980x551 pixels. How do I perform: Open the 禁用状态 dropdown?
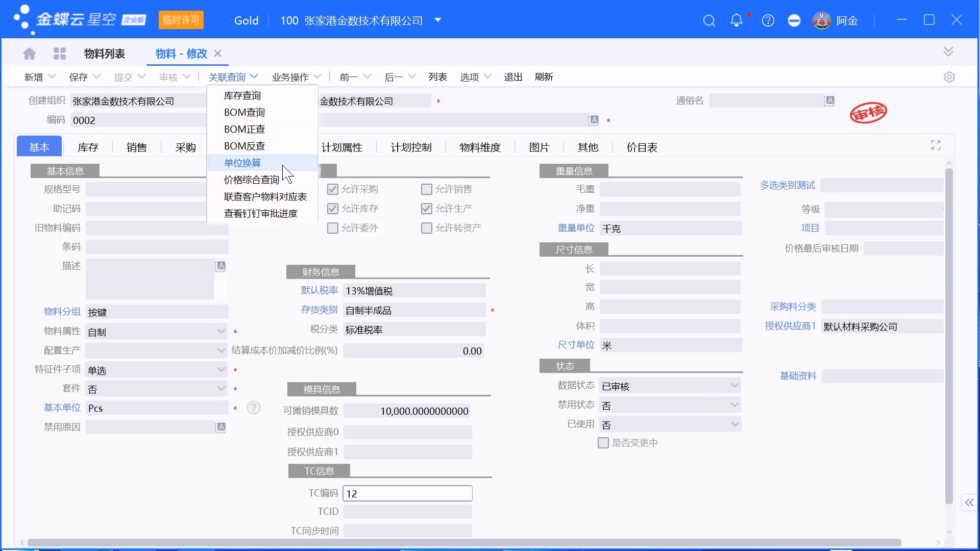point(734,405)
